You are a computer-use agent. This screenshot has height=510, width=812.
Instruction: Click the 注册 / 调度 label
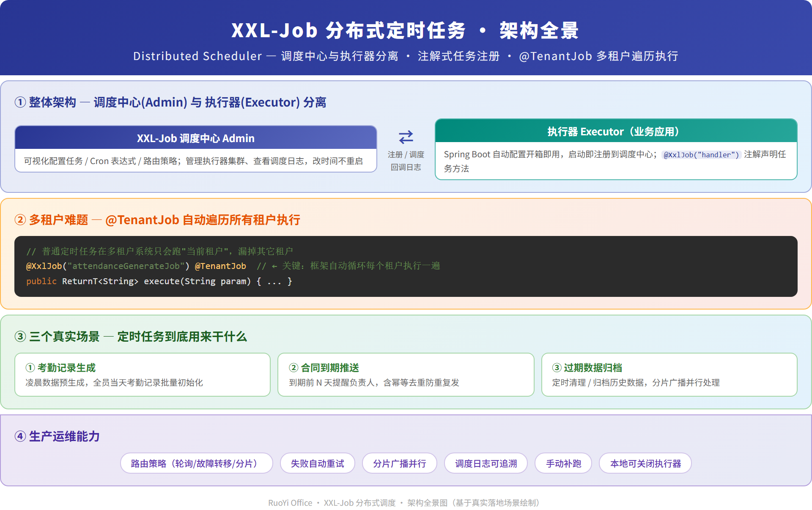click(406, 155)
